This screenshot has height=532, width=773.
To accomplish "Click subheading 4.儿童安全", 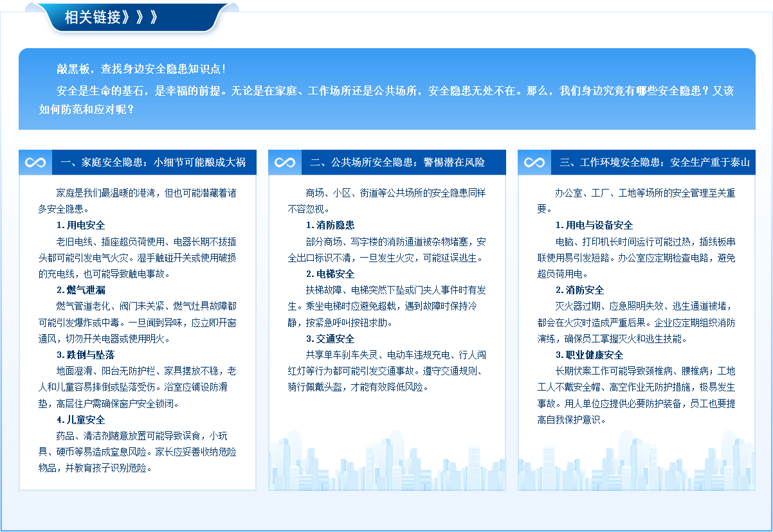I will [x=81, y=420].
